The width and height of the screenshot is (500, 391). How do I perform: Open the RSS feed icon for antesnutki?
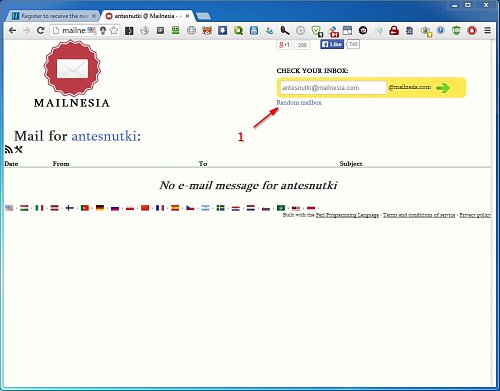point(9,149)
